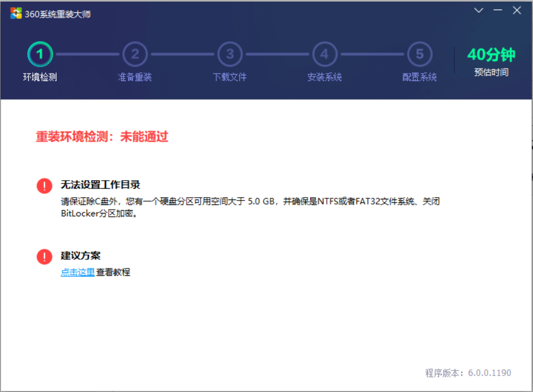
Task: Open the title bar dropdown menu chevron
Action: 479,10
